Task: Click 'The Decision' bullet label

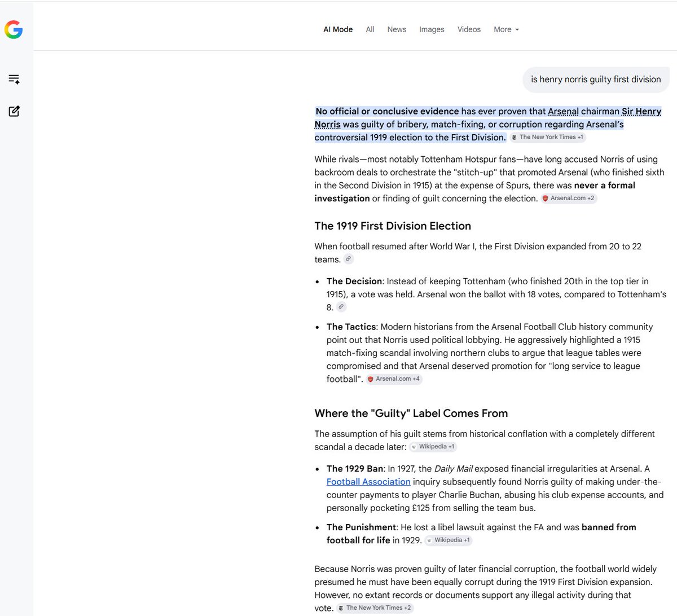Action: (x=354, y=281)
